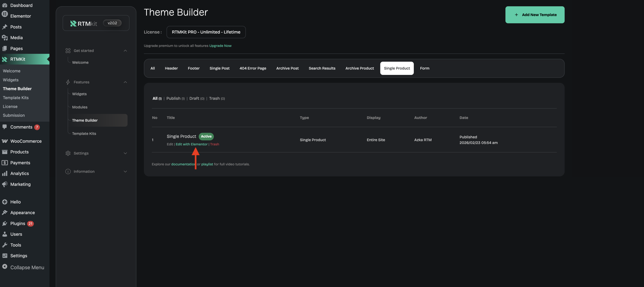Click the Appearance paintbrush icon

point(5,213)
